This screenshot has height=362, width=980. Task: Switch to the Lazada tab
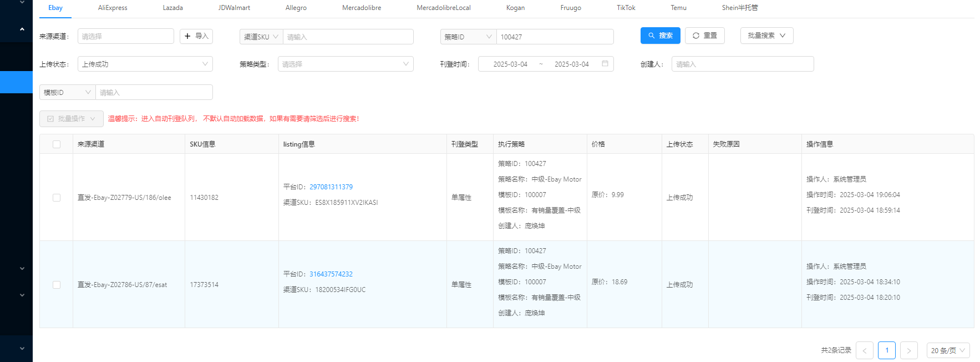tap(173, 8)
